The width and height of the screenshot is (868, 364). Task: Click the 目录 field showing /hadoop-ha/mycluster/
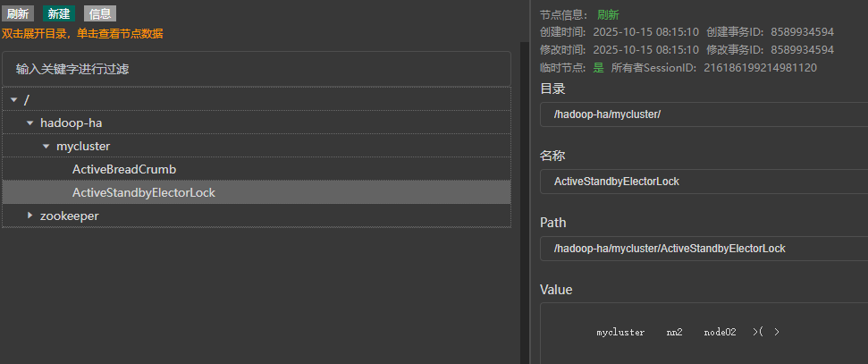702,115
